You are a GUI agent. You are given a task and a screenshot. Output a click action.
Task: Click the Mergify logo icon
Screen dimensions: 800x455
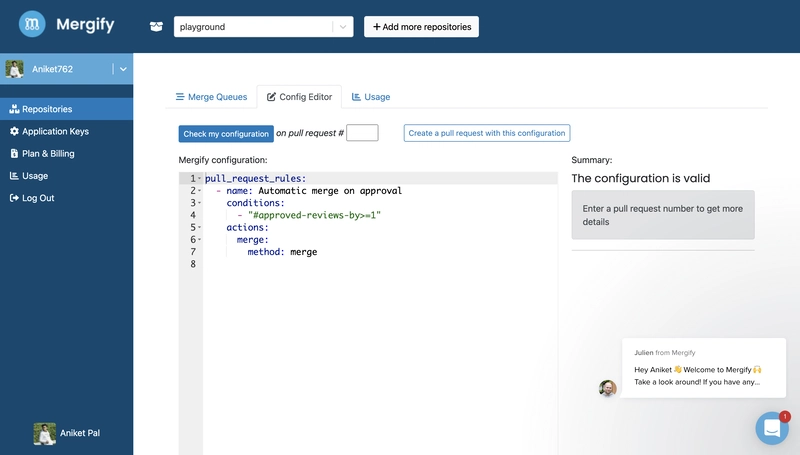coord(32,24)
